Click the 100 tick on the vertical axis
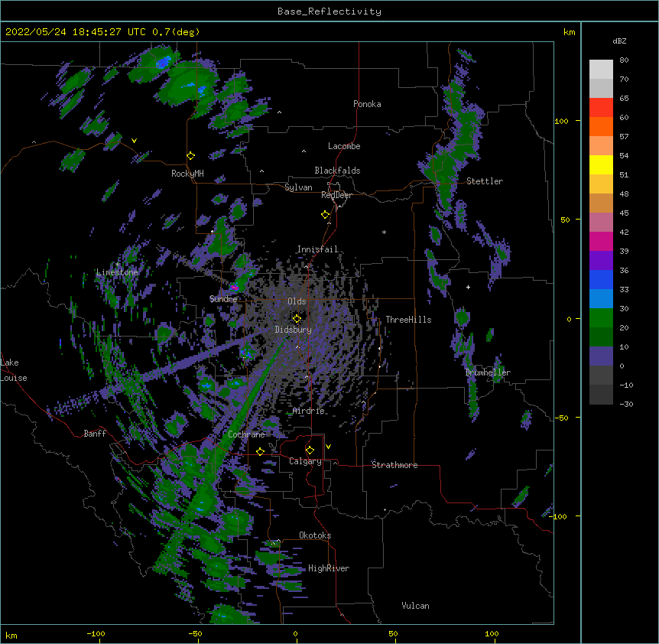 pyautogui.click(x=561, y=122)
